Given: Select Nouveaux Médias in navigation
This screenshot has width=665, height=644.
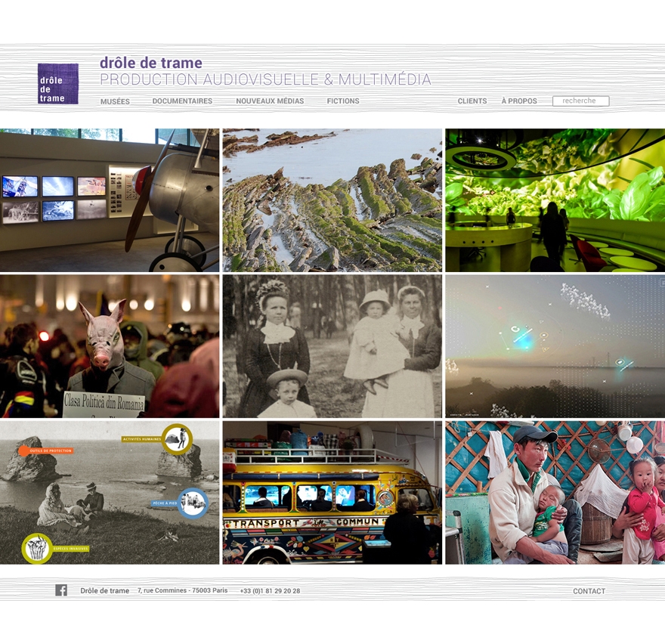Looking at the screenshot, I should point(270,101).
